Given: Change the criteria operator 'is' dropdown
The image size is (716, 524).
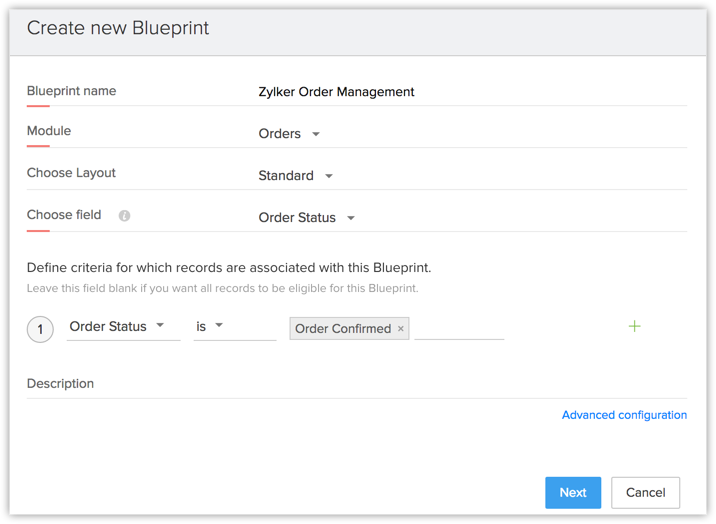Looking at the screenshot, I should [211, 327].
